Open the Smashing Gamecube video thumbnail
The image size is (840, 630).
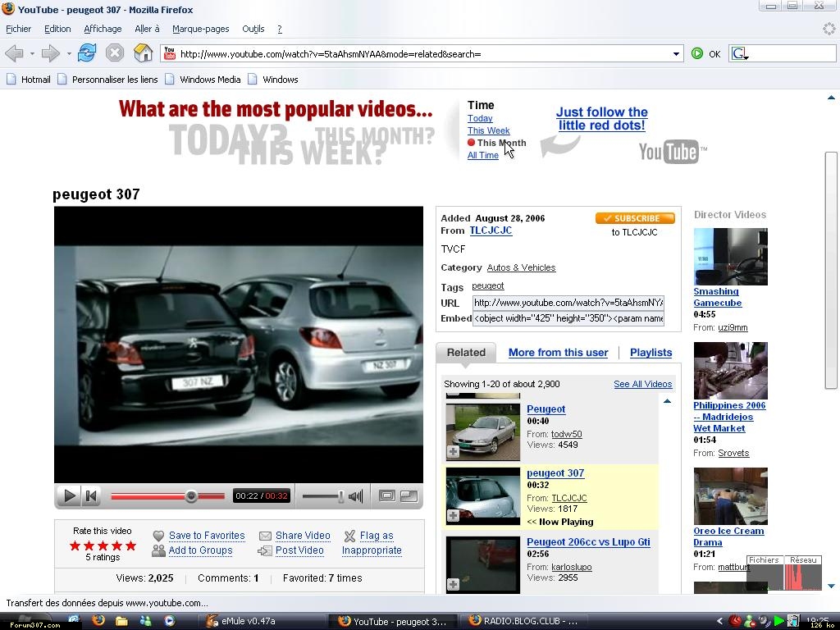(730, 257)
